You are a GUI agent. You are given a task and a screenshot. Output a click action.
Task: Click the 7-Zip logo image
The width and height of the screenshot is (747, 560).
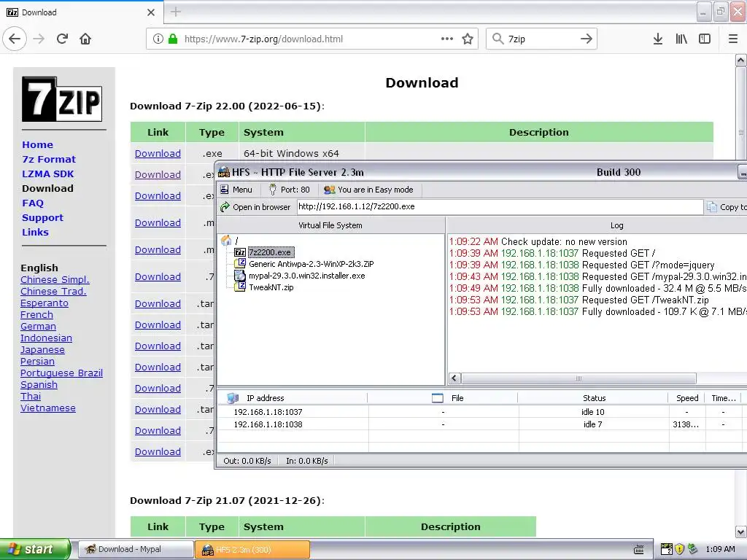pos(62,99)
